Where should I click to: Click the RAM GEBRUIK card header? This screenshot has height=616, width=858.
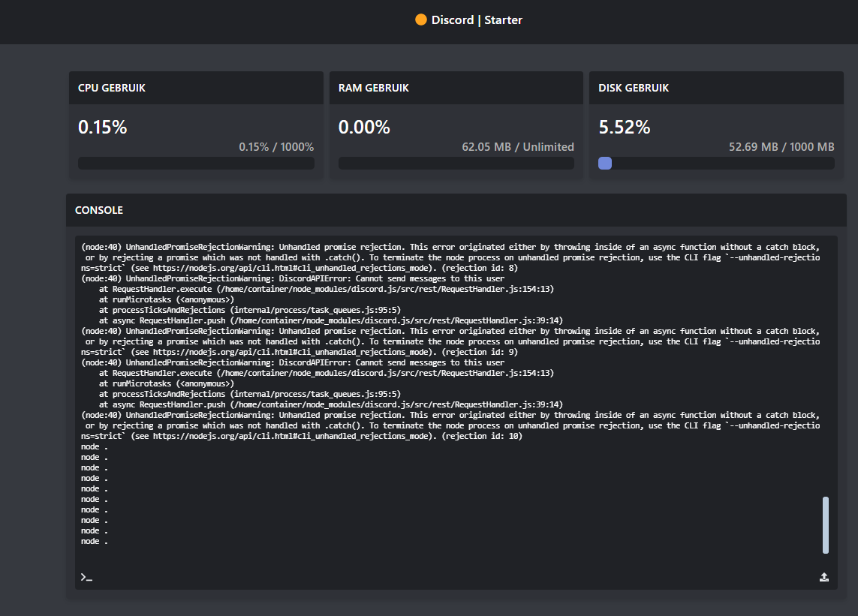coord(373,88)
